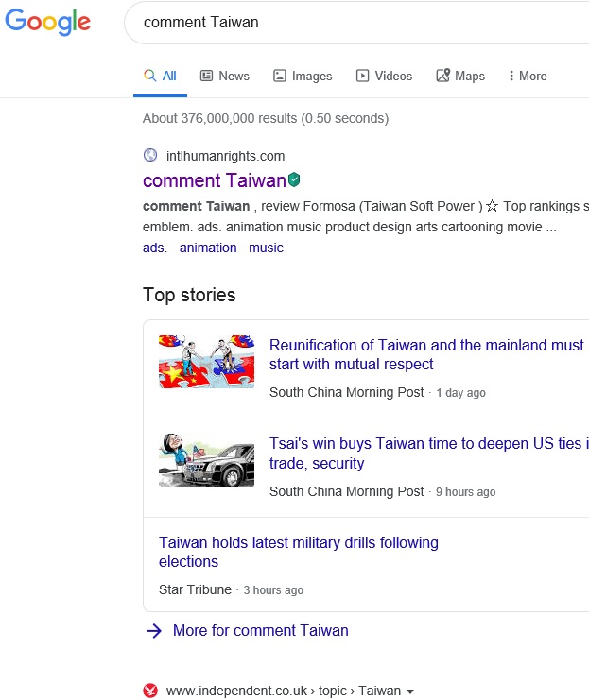Click the search box containing comment Taiwan
The height and width of the screenshot is (700, 589).
point(359,23)
